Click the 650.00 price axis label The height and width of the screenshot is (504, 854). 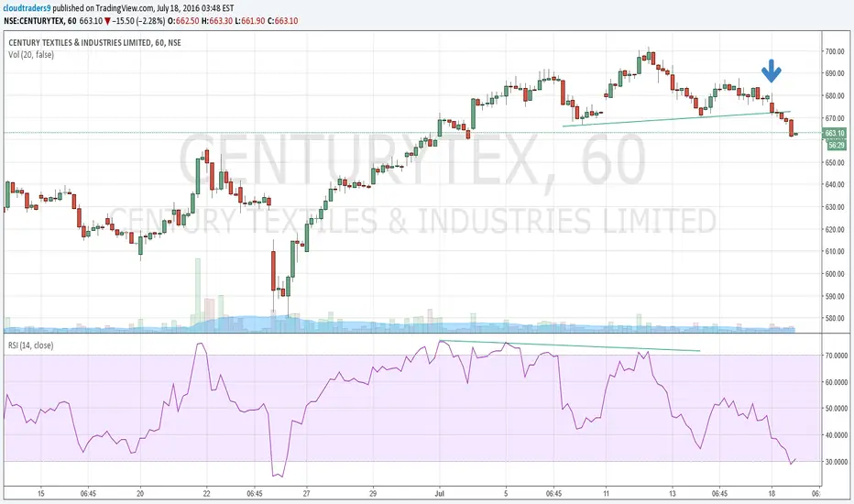(834, 163)
